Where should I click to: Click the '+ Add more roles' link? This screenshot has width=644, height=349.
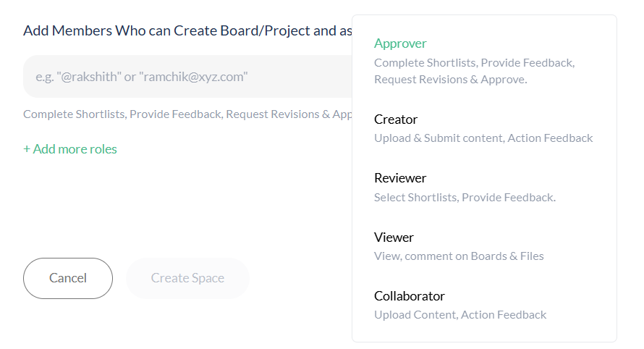pyautogui.click(x=70, y=149)
